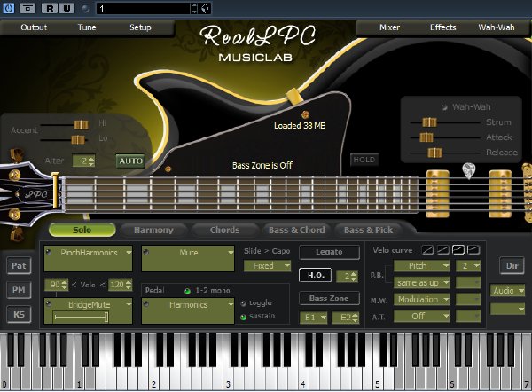Switch to the Solo mode tab
Viewport: 532px width, 392px height.
(82, 230)
